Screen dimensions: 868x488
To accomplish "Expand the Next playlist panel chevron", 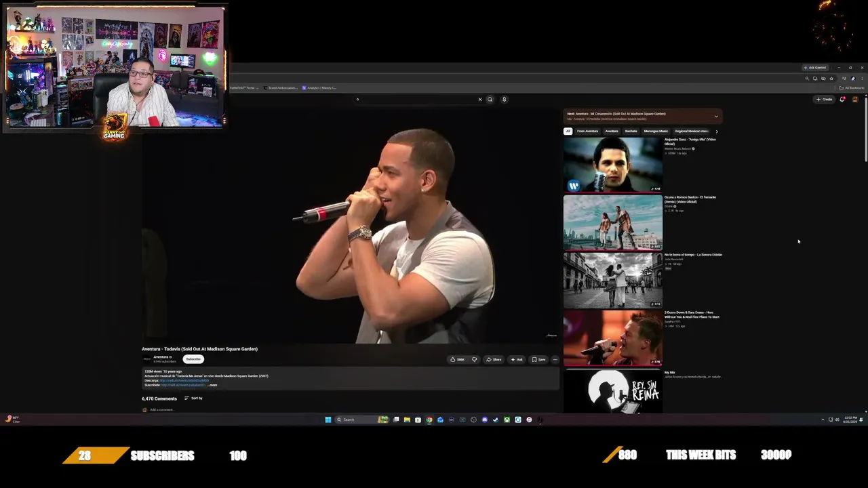I will tap(716, 116).
